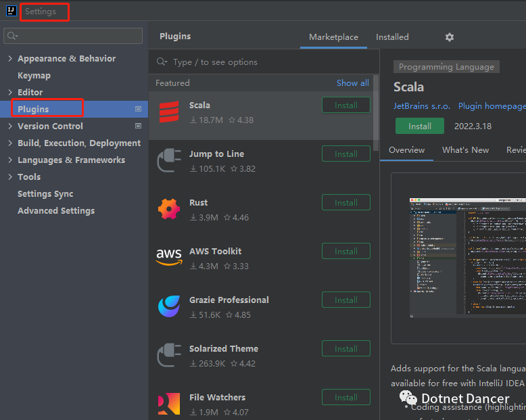Screen dimensions: 526x420
Task: Click the marketplace search magnifier icon
Action: (x=162, y=62)
